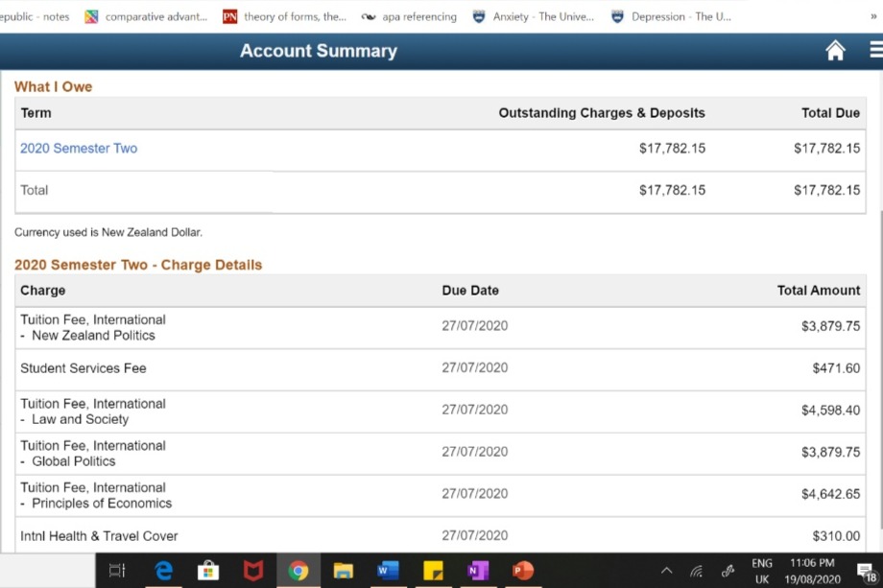Screen dimensions: 883x588
Task: Select the Principles of Economics tuition row
Action: pos(441,495)
